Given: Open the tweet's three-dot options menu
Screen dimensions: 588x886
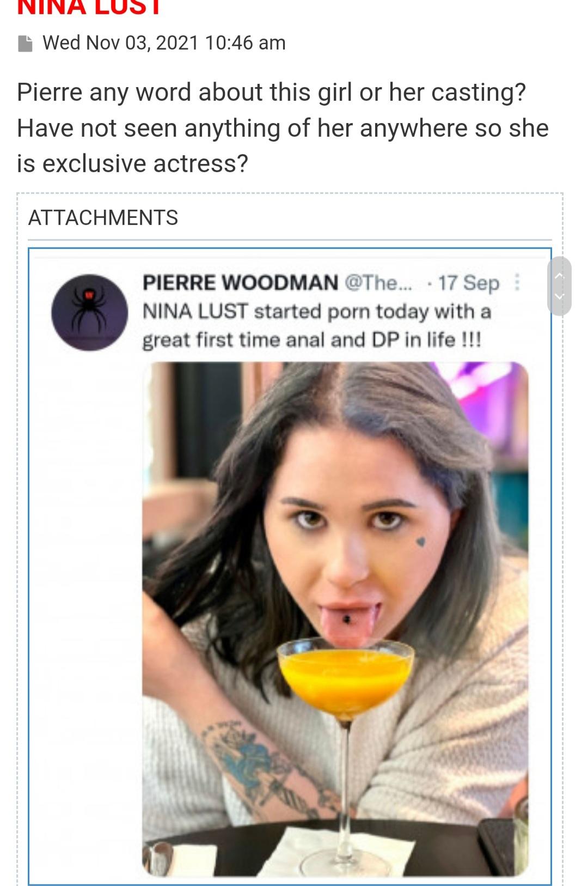Looking at the screenshot, I should (517, 283).
